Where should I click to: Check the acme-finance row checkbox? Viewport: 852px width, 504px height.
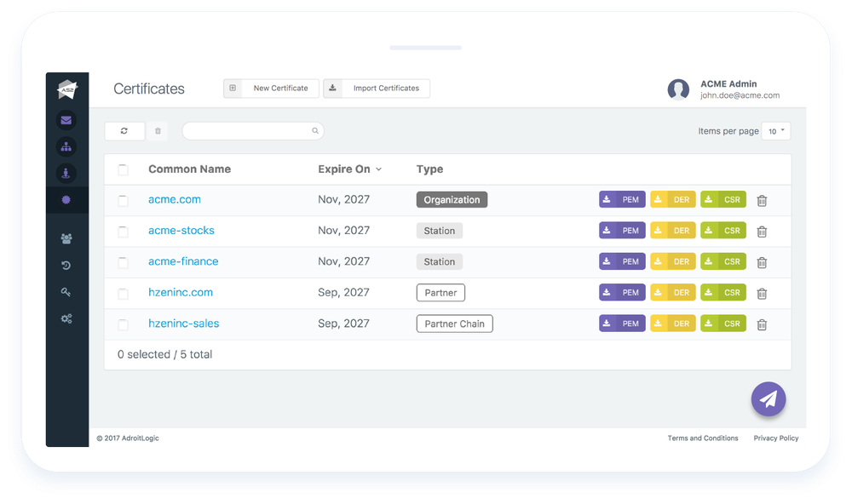(x=124, y=262)
